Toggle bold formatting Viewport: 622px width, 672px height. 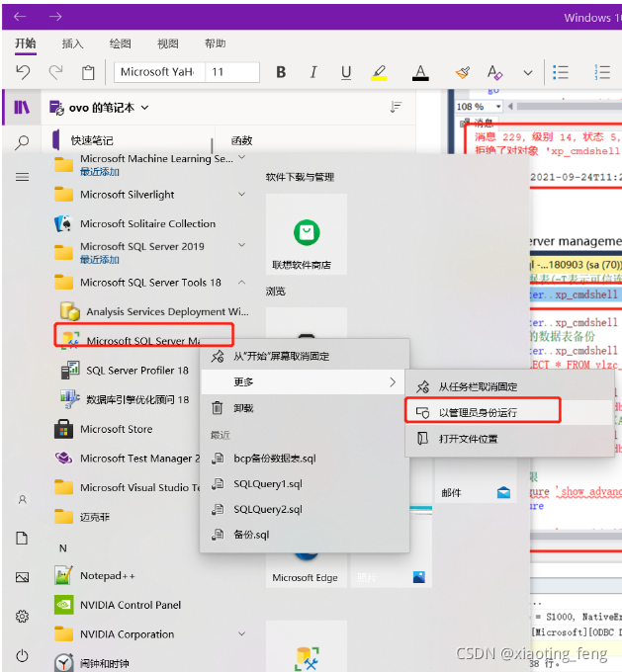[281, 72]
